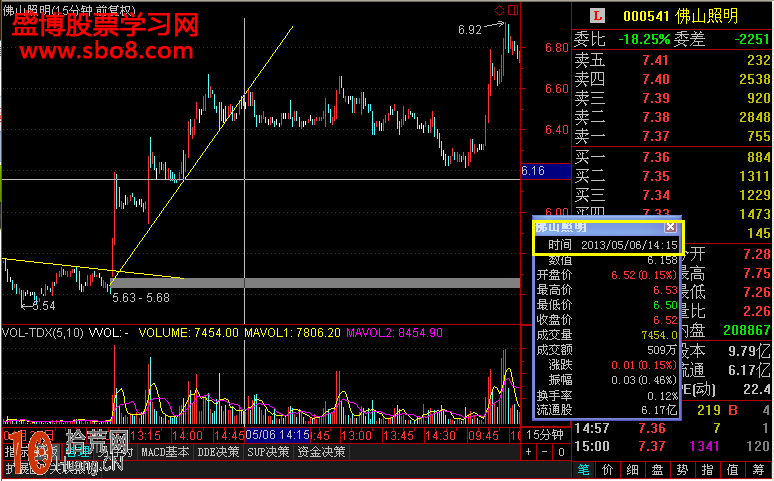Close the 佛山照明 data popup
This screenshot has width=774, height=481.
[x=670, y=227]
